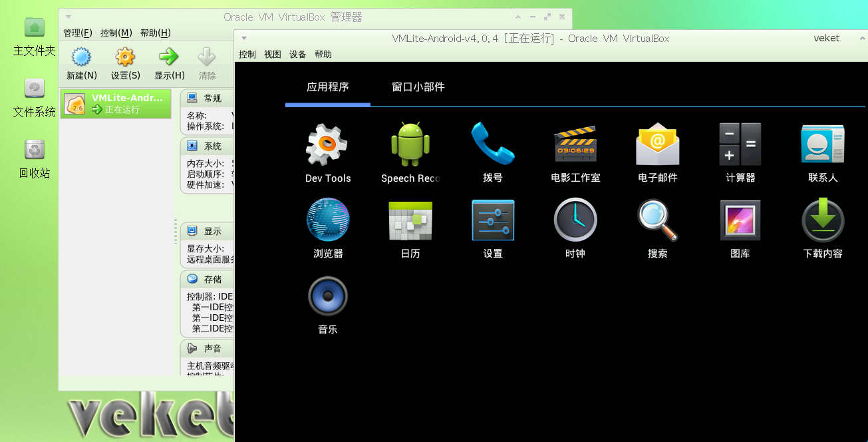
Task: Click the 第二IDE控制器 storage row
Action: [212, 328]
